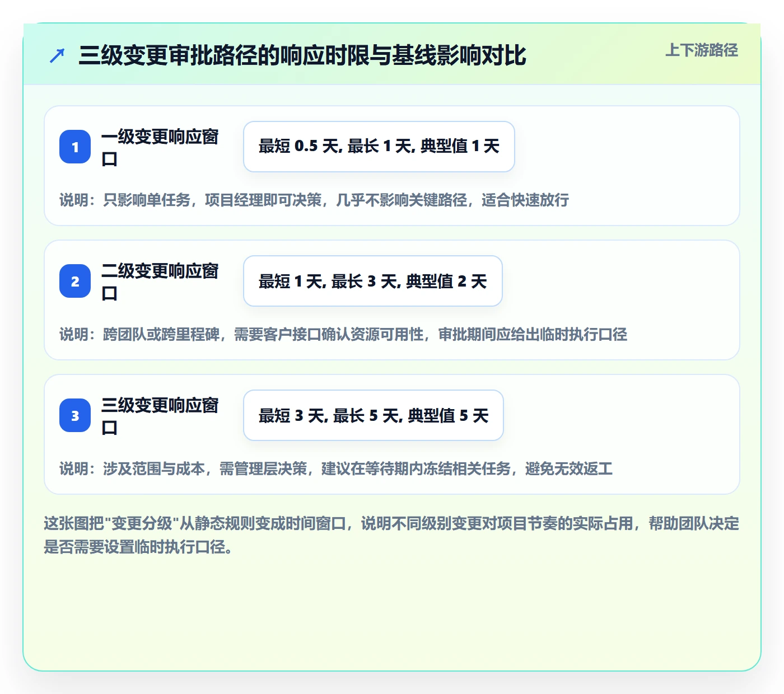Select the second-level change card
This screenshot has height=694, width=784.
pyautogui.click(x=392, y=300)
